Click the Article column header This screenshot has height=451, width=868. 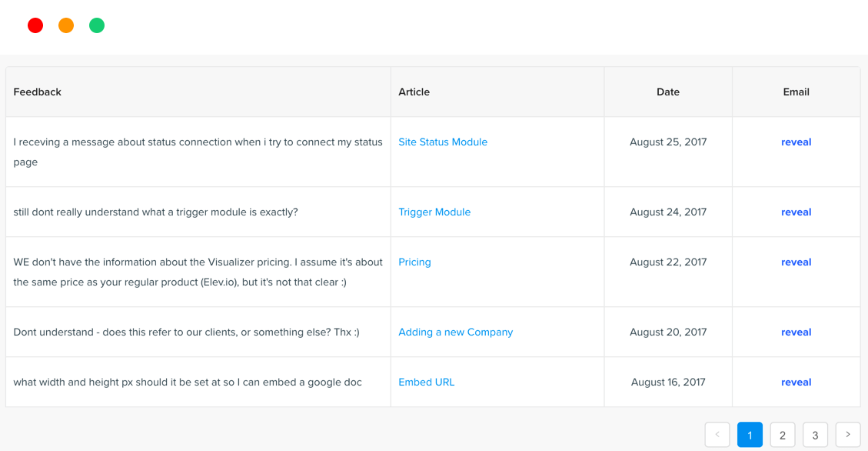[x=414, y=92]
